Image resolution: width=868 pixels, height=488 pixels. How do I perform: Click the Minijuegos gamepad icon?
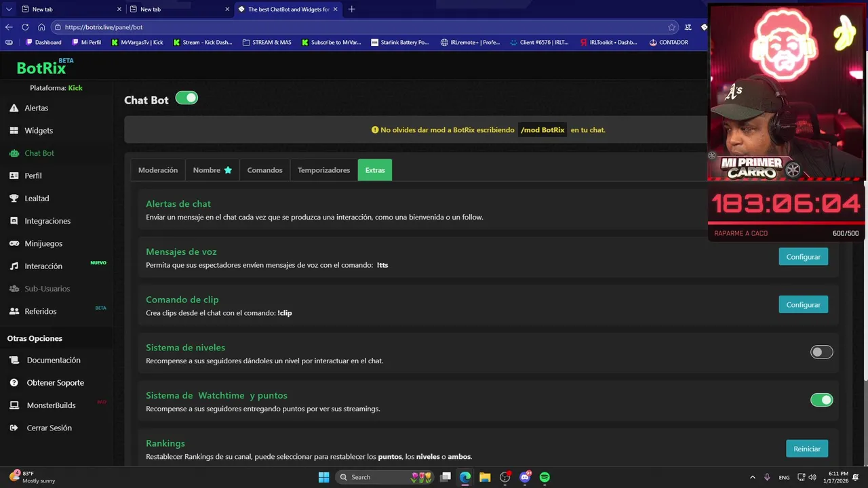click(14, 243)
